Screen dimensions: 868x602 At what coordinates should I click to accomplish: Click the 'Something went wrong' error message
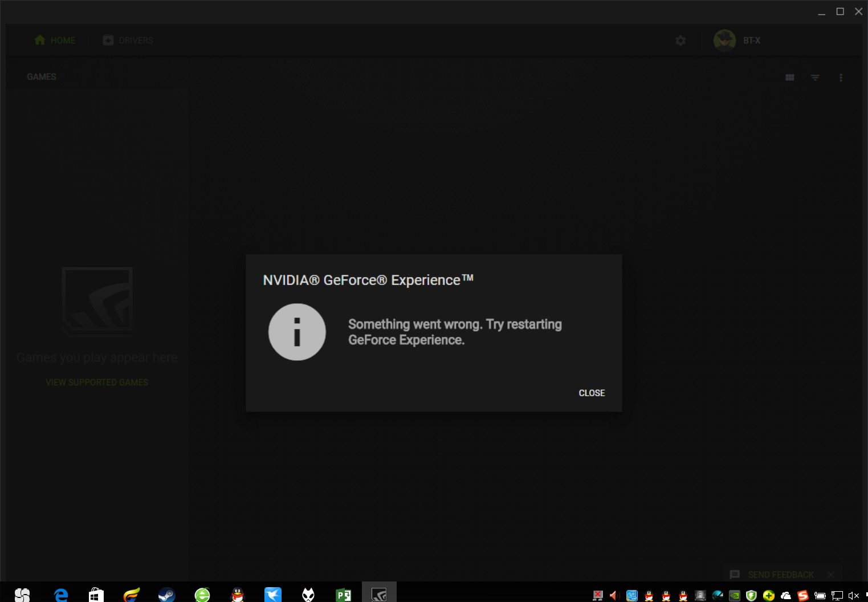pos(455,332)
